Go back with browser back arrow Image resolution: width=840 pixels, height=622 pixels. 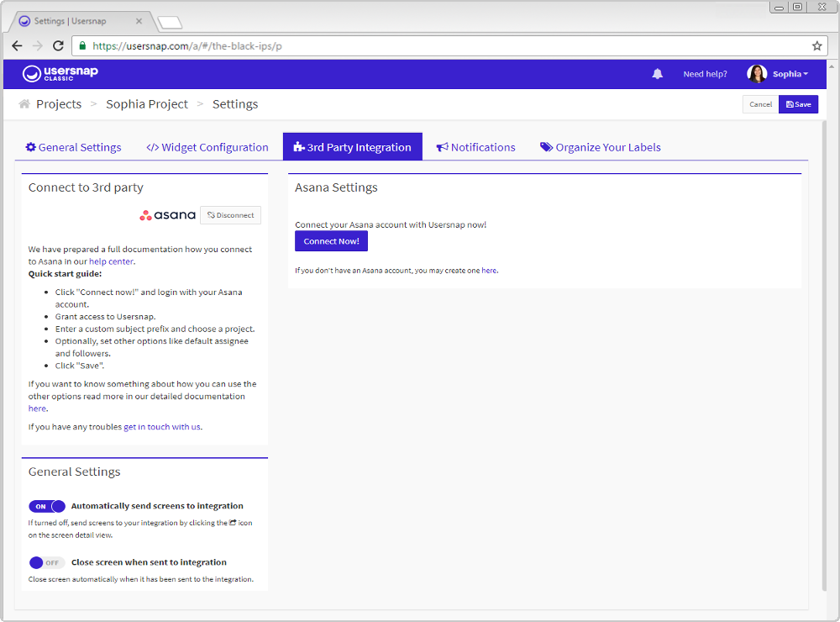[17, 46]
